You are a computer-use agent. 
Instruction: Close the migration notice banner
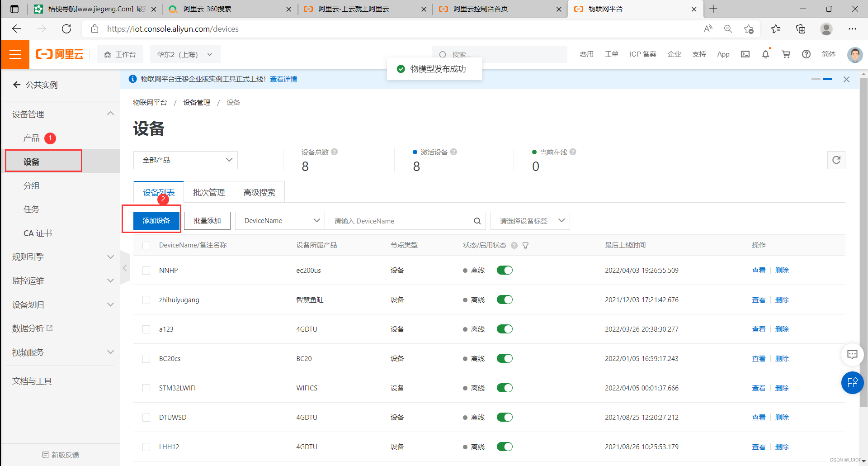point(846,79)
